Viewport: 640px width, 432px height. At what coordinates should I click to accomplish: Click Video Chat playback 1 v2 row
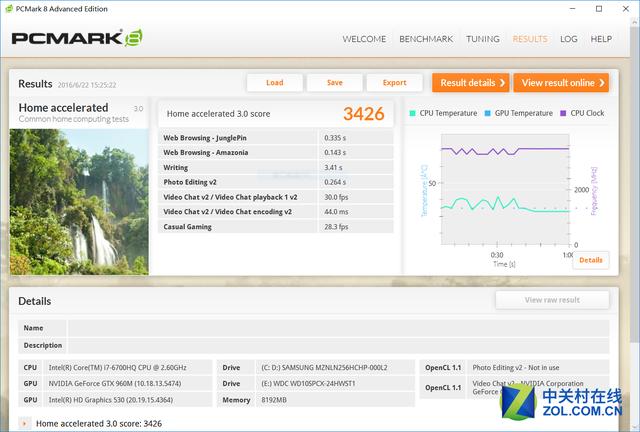click(x=276, y=197)
